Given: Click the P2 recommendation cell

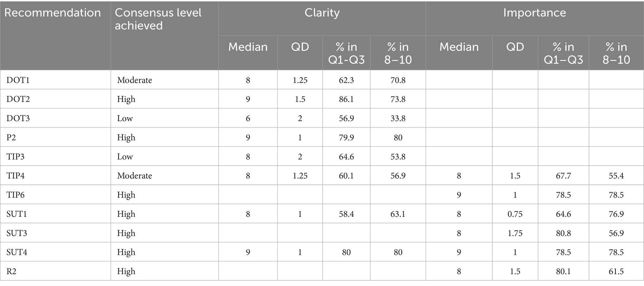Looking at the screenshot, I should click(11, 137).
